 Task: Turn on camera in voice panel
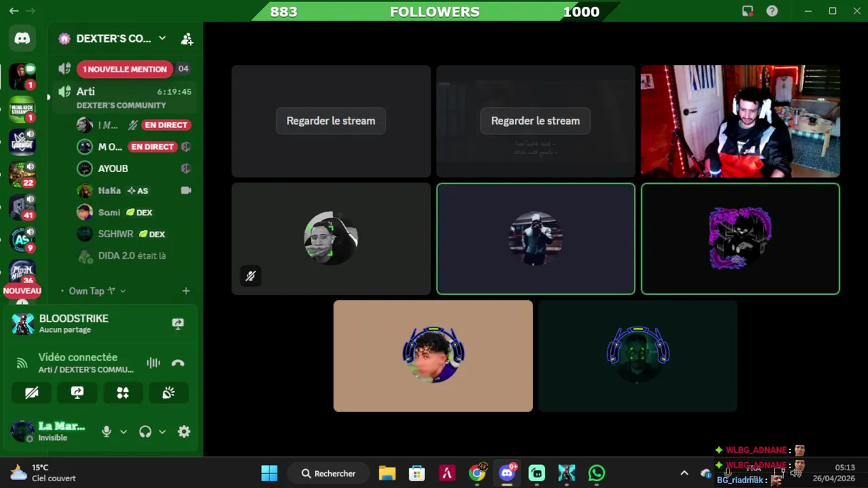pyautogui.click(x=32, y=392)
